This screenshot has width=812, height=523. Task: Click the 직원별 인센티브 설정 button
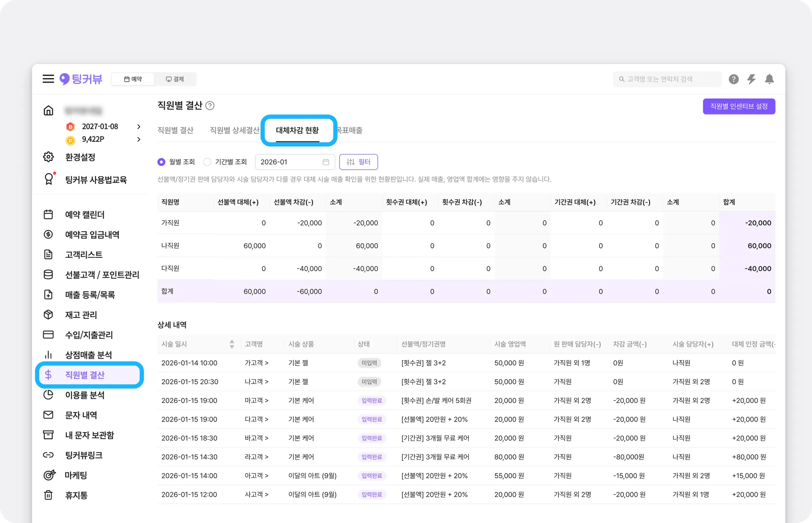(x=739, y=106)
